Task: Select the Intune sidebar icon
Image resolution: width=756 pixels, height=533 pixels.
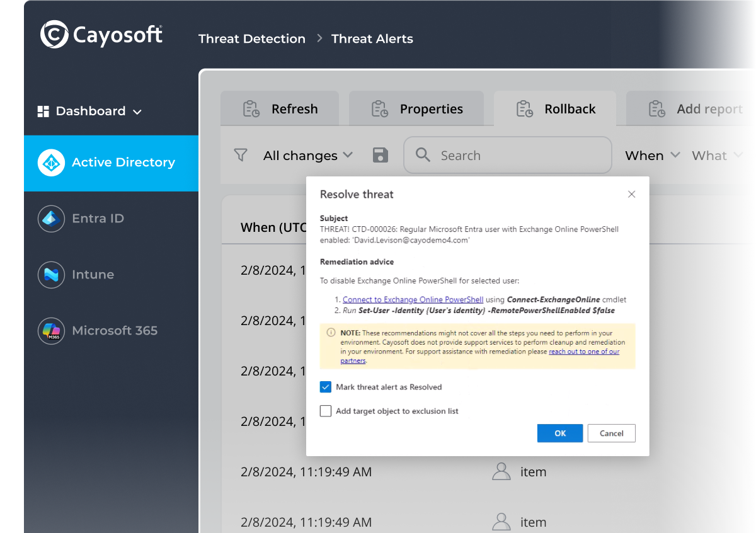Action: (x=51, y=275)
